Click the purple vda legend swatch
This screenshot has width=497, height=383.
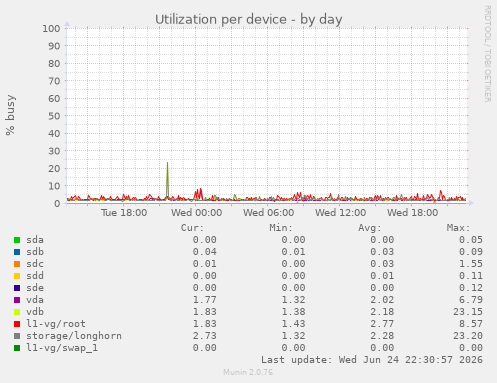coord(17,300)
